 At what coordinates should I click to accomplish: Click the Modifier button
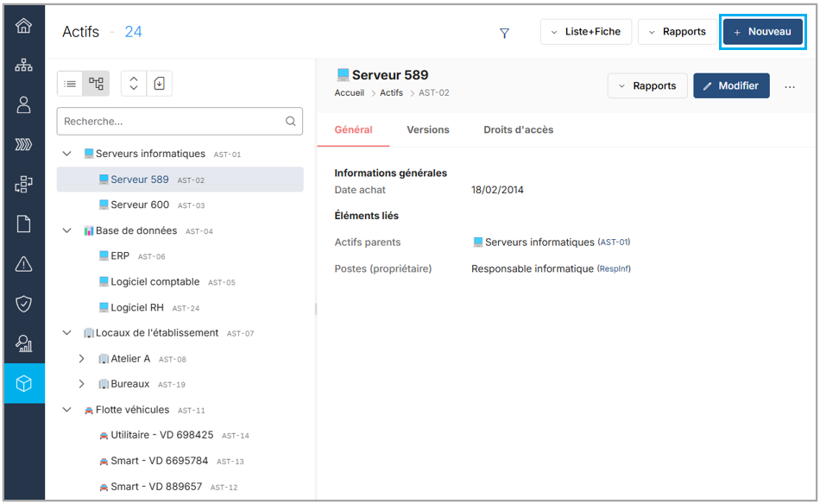730,85
